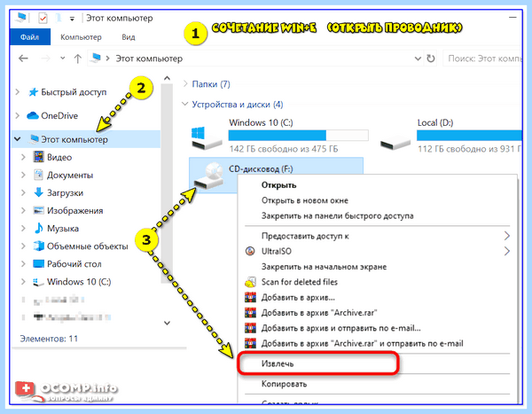Select Быстрый доступ star icon
Viewport: 532px width, 414px height.
(33, 92)
